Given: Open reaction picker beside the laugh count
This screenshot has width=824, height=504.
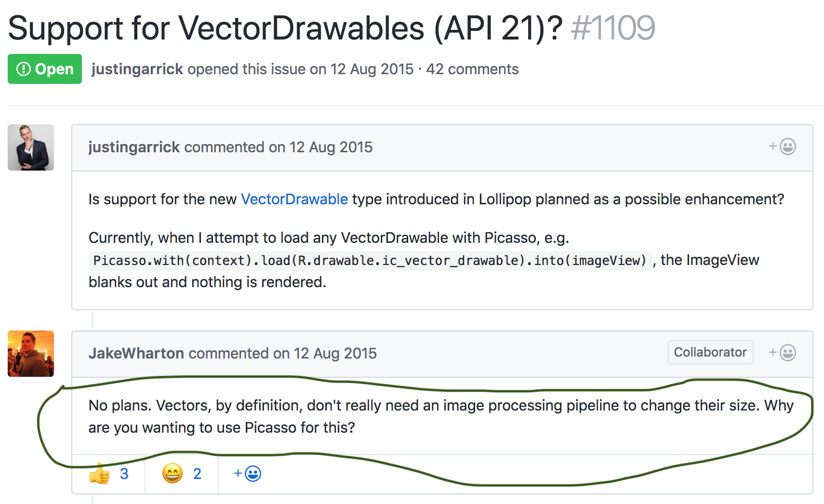Looking at the screenshot, I should click(247, 474).
